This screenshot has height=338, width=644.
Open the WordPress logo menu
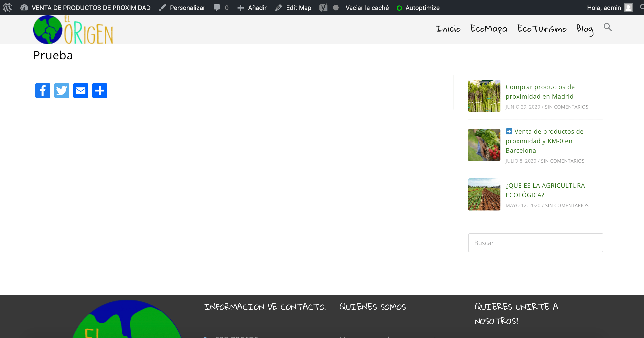(x=8, y=8)
